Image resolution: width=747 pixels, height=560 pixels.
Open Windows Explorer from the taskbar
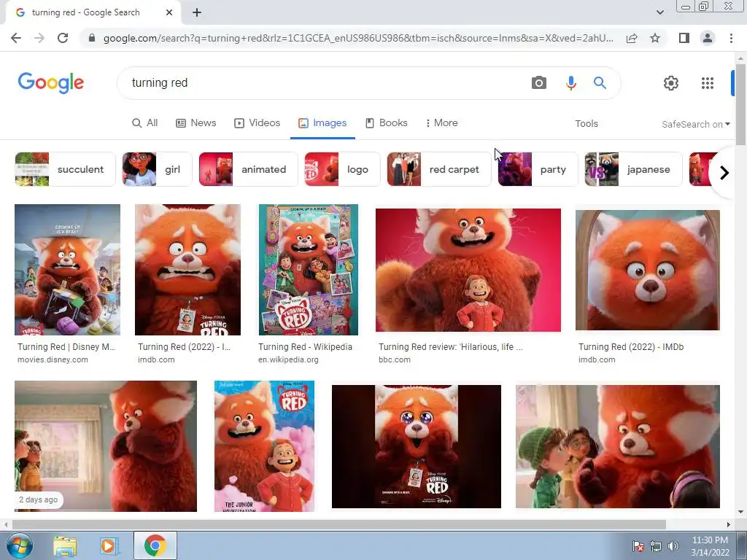[x=65, y=546]
